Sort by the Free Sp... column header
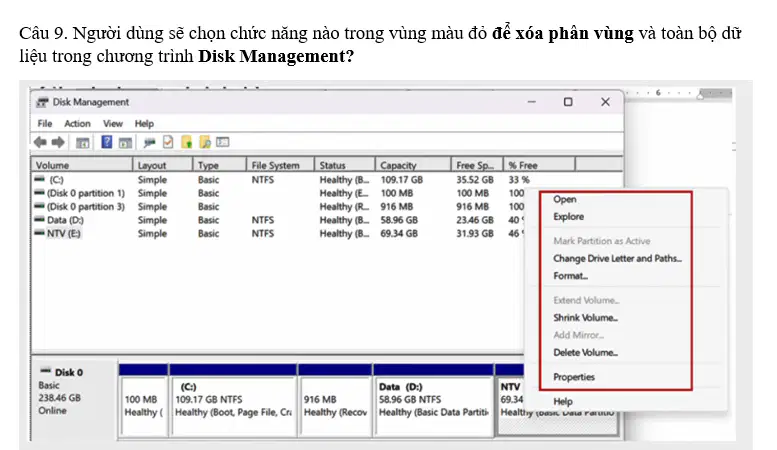777x450 pixels. (477, 165)
